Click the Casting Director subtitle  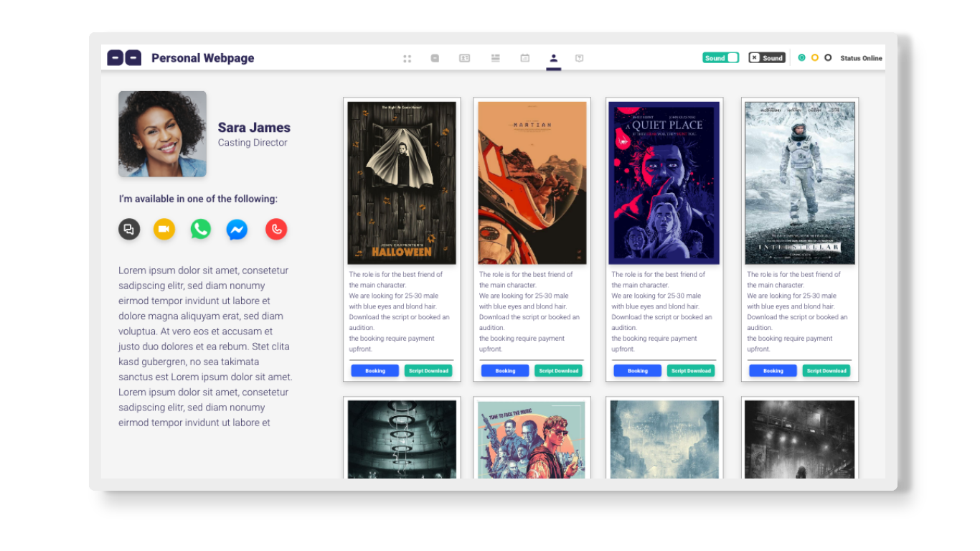pos(253,143)
